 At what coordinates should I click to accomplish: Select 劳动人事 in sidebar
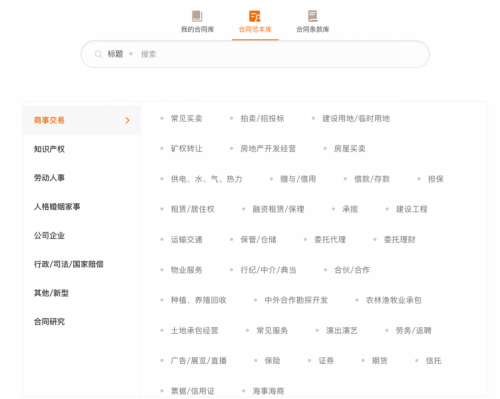click(x=49, y=178)
